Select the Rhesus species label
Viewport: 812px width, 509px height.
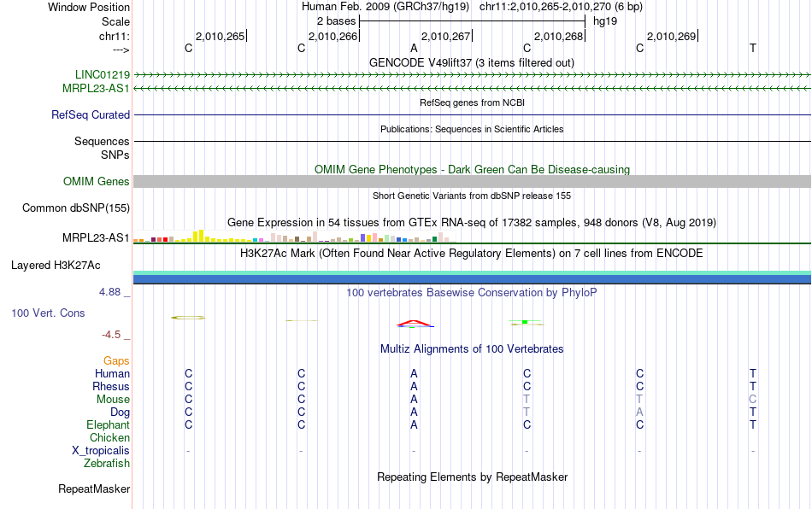point(111,386)
